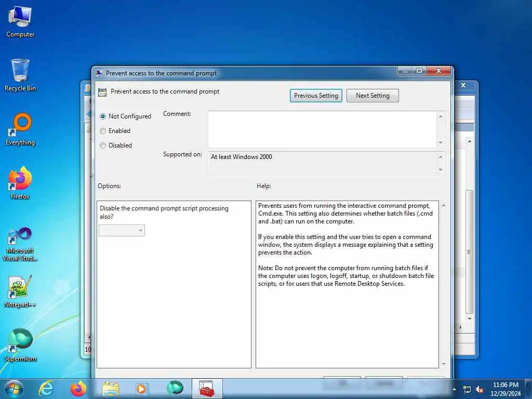
Task: Show hidden system tray icons
Action: 454,390
